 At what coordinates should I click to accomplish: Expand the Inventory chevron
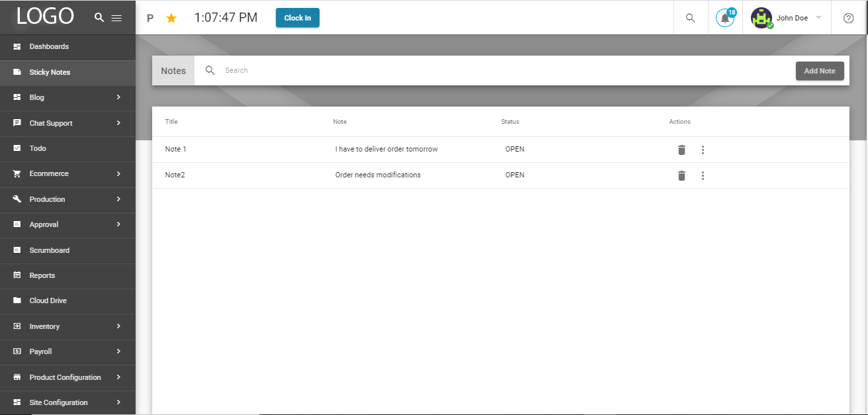(118, 326)
